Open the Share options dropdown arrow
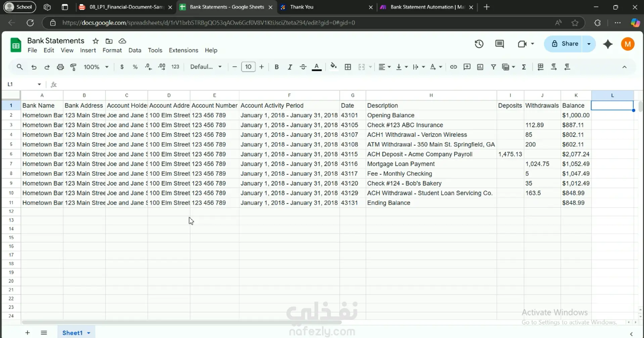Viewport: 644px width, 338px height. pos(589,44)
